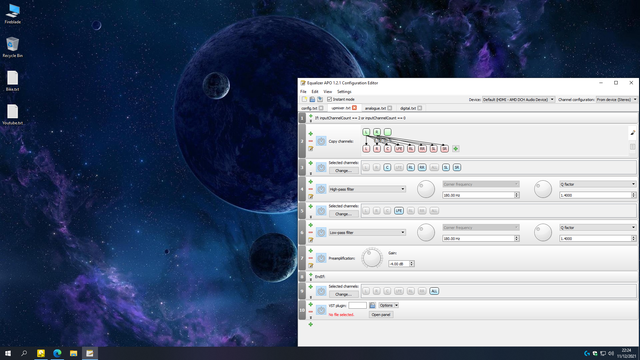Viewport: 640px width, 360px height.
Task: Remove the Copy channels filter in row 2
Action: click(311, 141)
